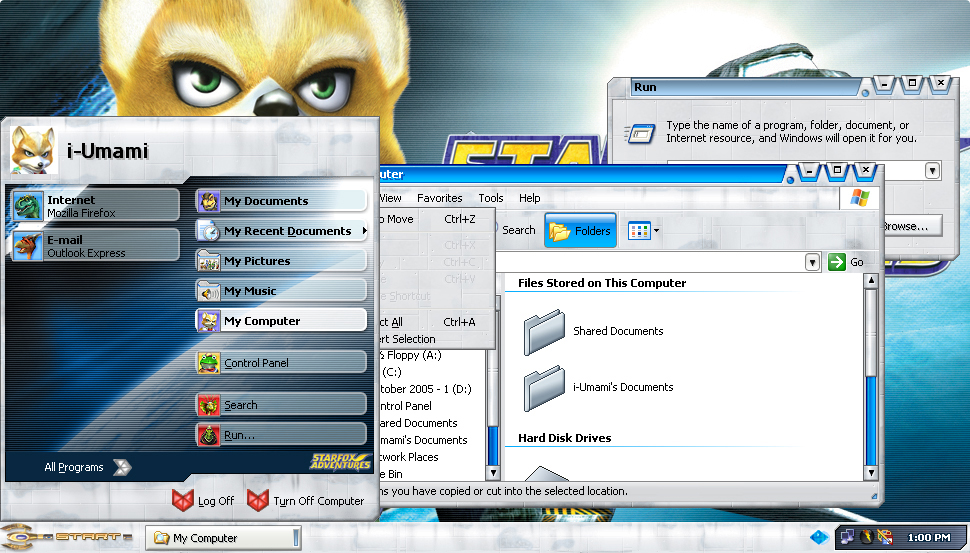Image resolution: width=970 pixels, height=553 pixels.
Task: Click the Search item in Start menu
Action: [281, 405]
